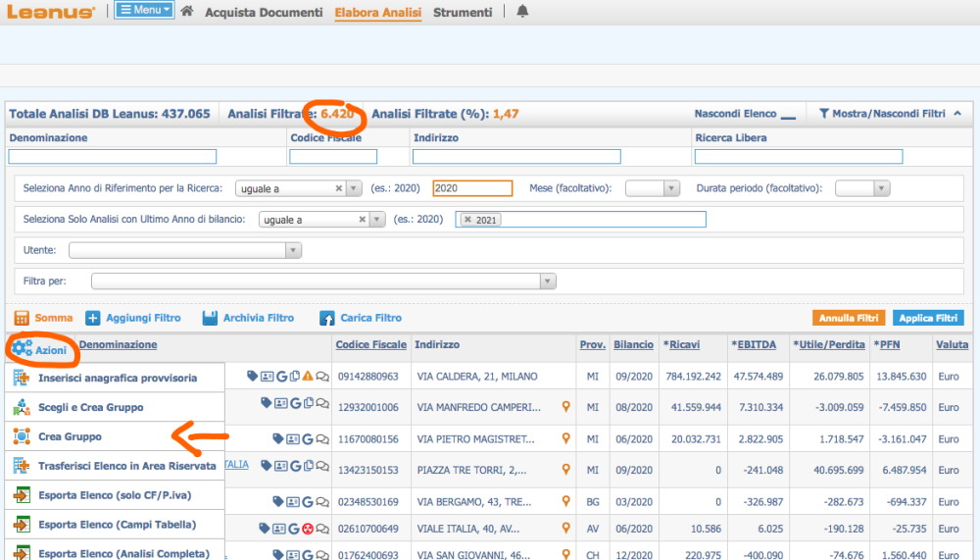Open the Menu dropdown button

click(144, 10)
